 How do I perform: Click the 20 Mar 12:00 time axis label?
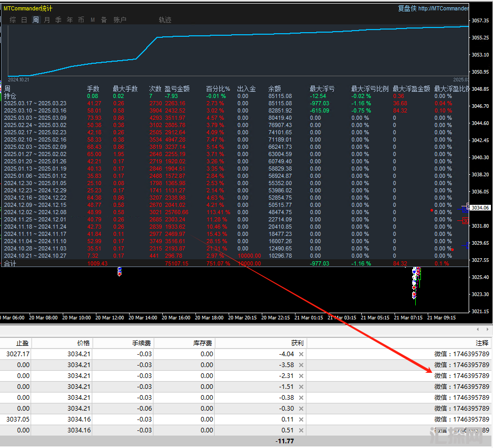point(109,317)
